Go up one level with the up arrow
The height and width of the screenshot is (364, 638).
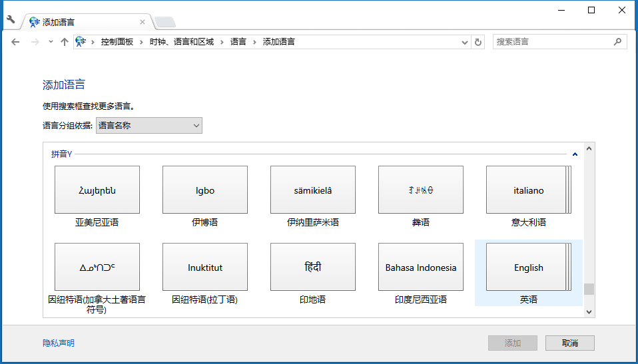pyautogui.click(x=65, y=41)
